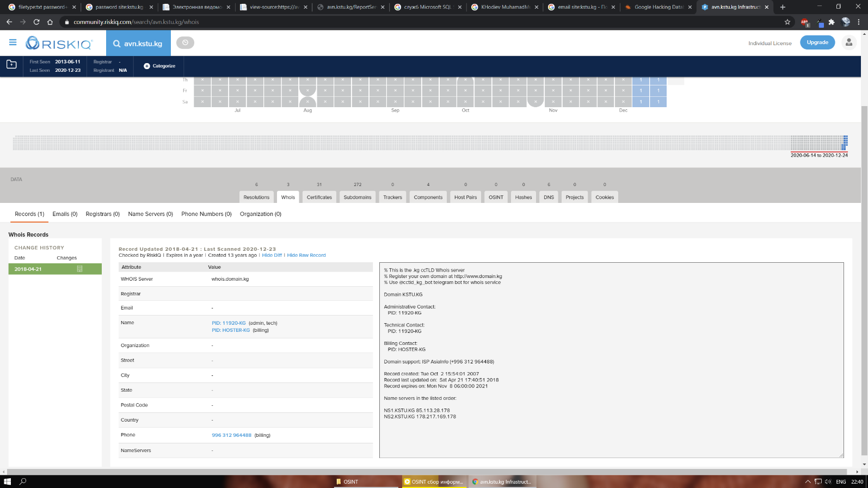Open the Chrome extensions puzzle icon
The height and width of the screenshot is (488, 868).
pyautogui.click(x=832, y=22)
